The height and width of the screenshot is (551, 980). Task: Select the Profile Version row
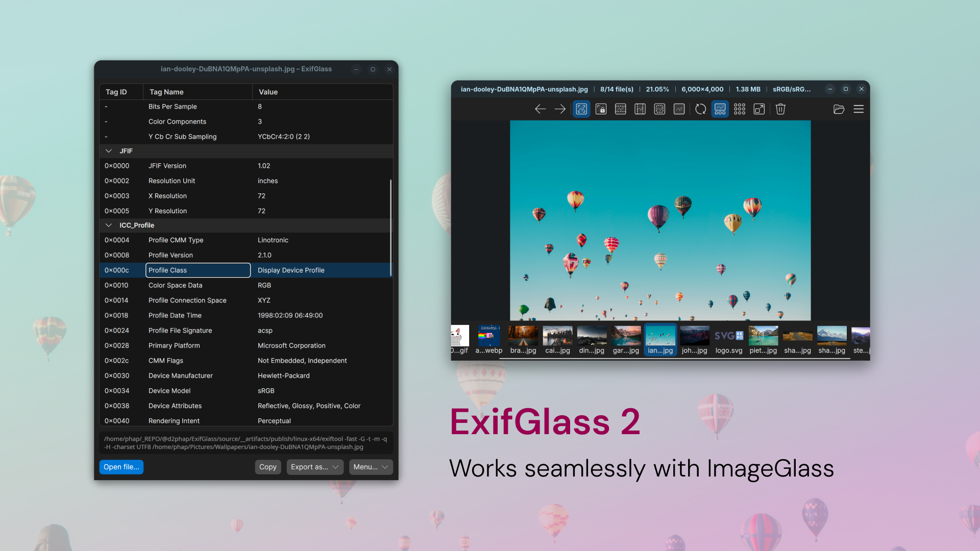(x=246, y=255)
